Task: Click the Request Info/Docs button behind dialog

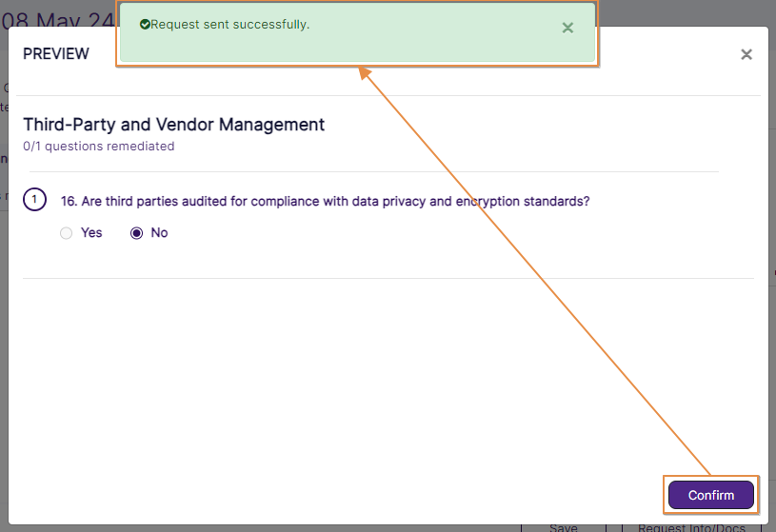Action: [691, 527]
